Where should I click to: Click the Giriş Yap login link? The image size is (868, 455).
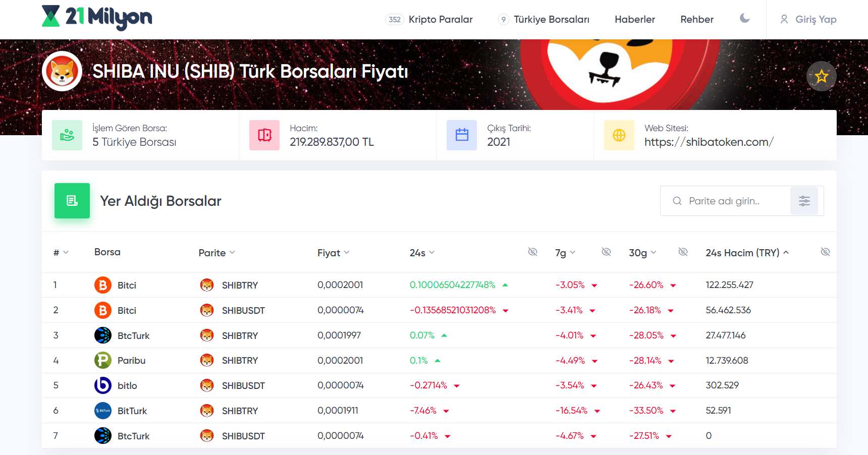click(808, 19)
